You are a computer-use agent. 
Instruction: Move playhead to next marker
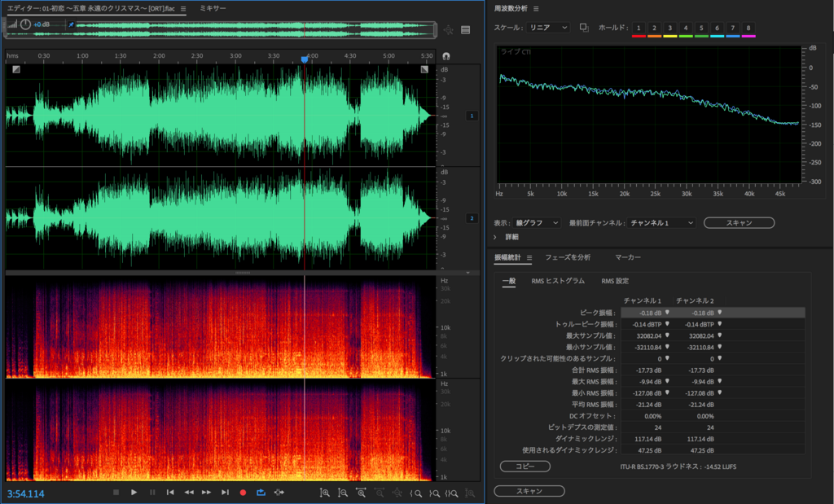pyautogui.click(x=225, y=493)
